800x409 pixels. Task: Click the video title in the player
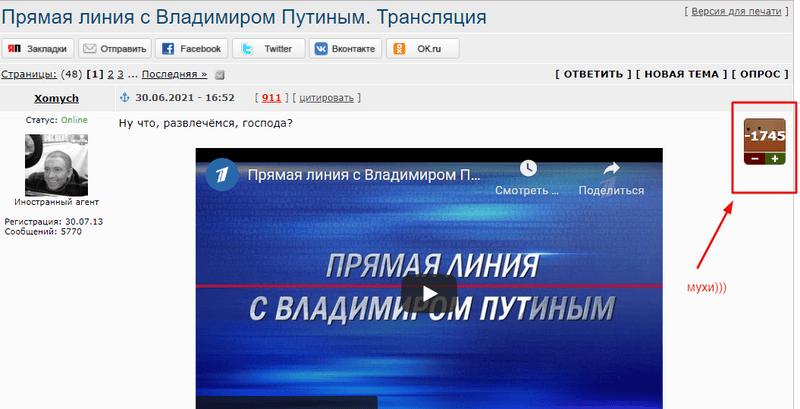click(x=364, y=175)
